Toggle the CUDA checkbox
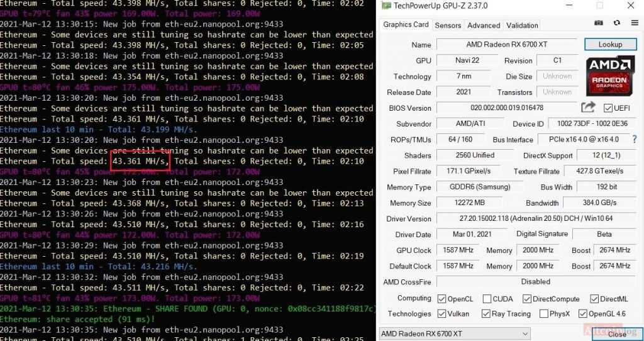 [x=487, y=299]
